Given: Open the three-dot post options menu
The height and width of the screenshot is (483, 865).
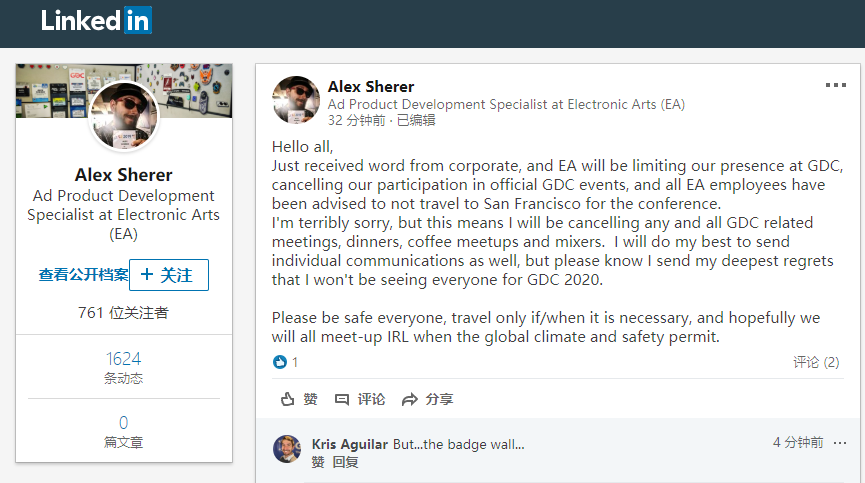Looking at the screenshot, I should [835, 86].
